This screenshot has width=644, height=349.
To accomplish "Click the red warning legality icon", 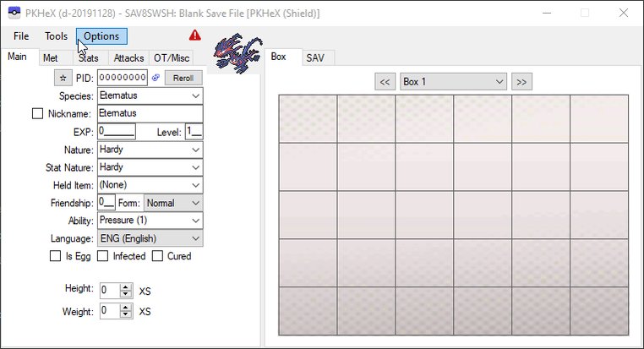I will coord(195,35).
